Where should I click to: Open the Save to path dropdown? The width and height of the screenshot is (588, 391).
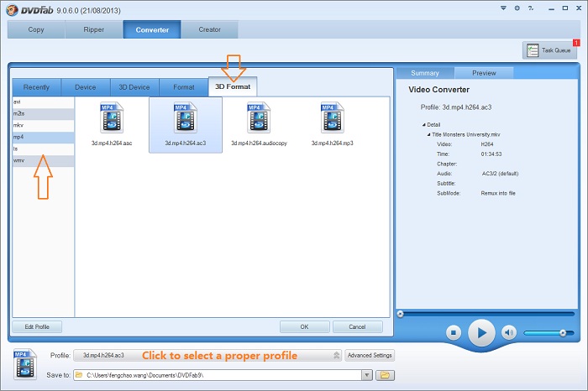[367, 375]
